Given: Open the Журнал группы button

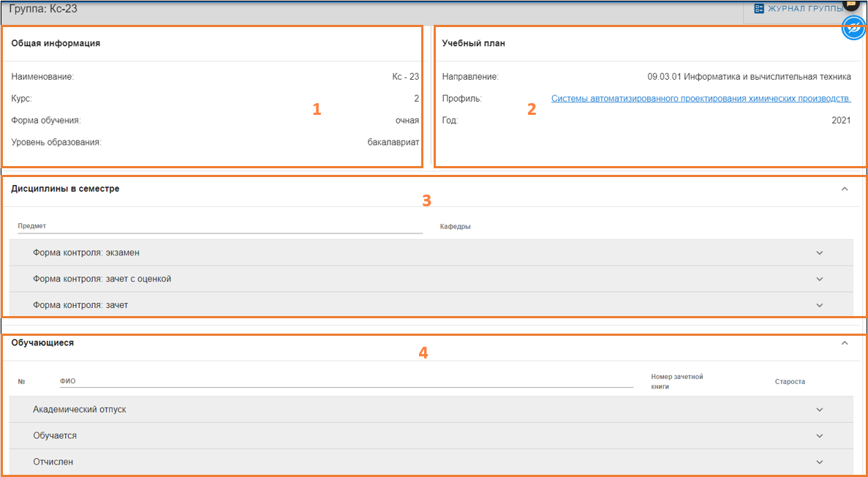Looking at the screenshot, I should tap(801, 10).
